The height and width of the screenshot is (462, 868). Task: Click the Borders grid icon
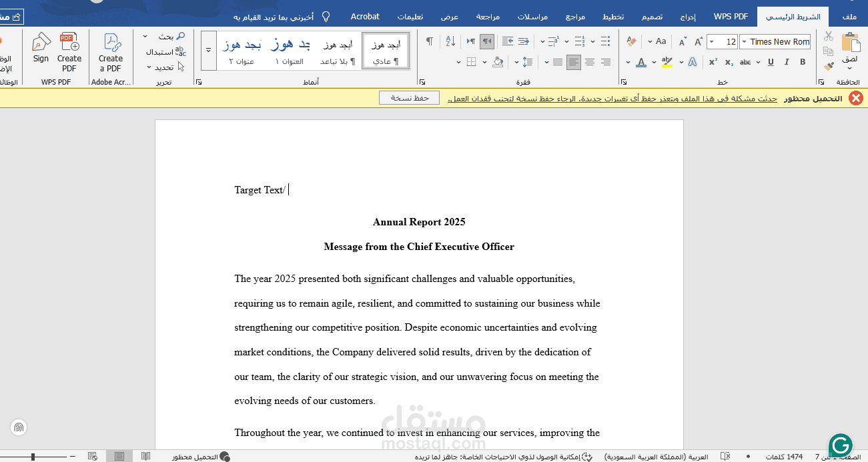coord(472,62)
